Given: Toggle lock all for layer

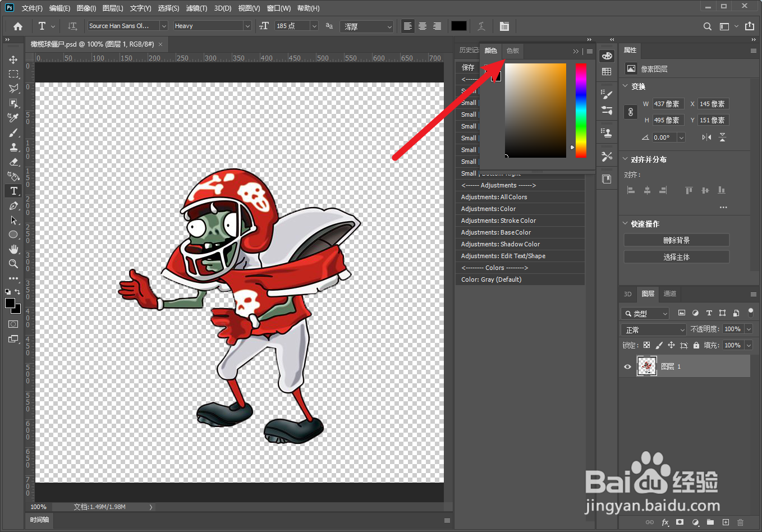Looking at the screenshot, I should pyautogui.click(x=696, y=345).
